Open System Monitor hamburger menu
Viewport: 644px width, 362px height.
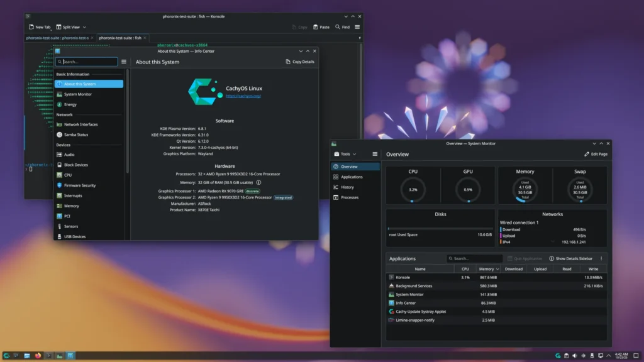pyautogui.click(x=375, y=155)
